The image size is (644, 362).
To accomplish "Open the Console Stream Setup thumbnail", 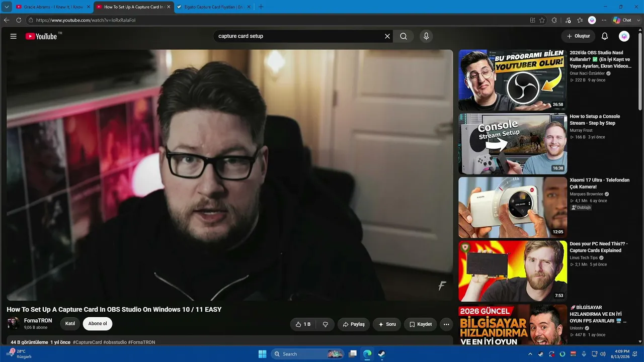I will click(x=513, y=144).
